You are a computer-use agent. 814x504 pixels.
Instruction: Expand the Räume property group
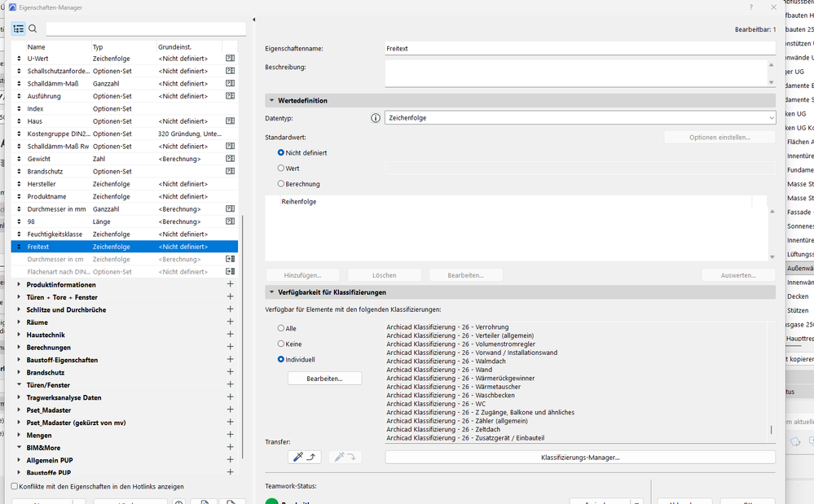click(x=20, y=322)
